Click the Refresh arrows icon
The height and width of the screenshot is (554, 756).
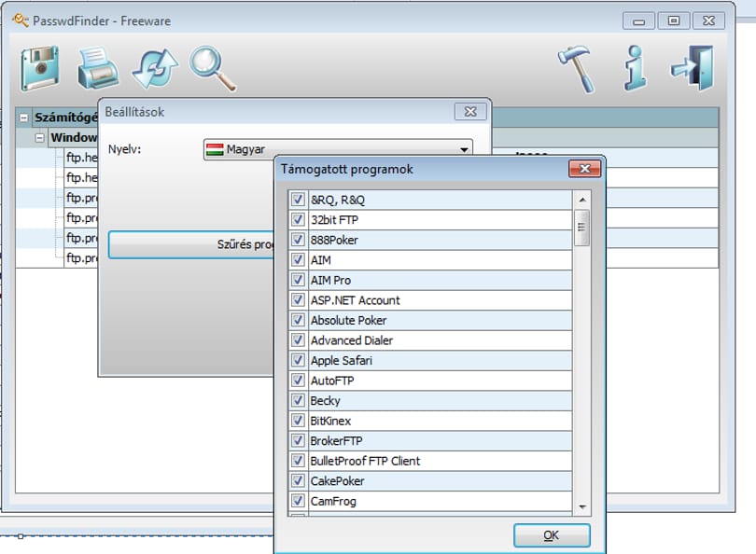pos(155,68)
